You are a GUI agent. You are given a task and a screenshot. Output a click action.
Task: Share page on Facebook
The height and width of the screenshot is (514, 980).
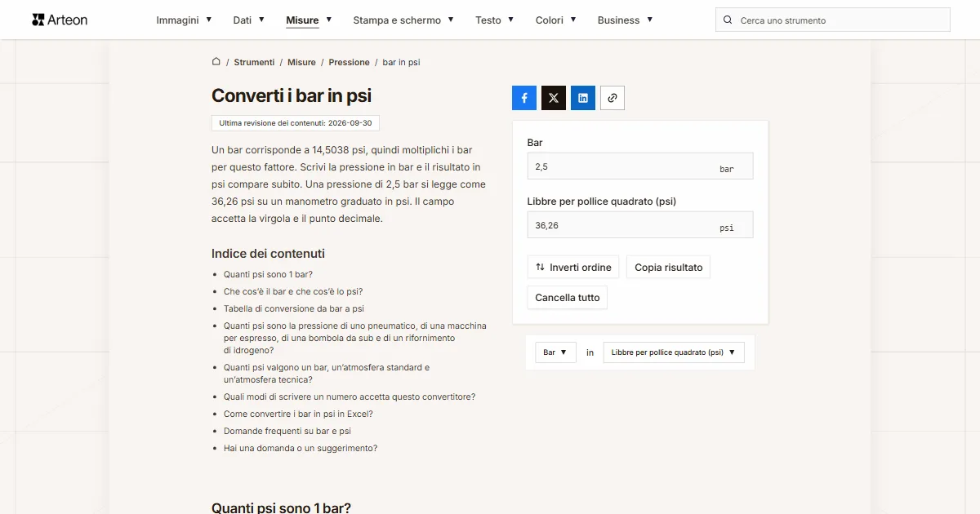[x=524, y=98]
